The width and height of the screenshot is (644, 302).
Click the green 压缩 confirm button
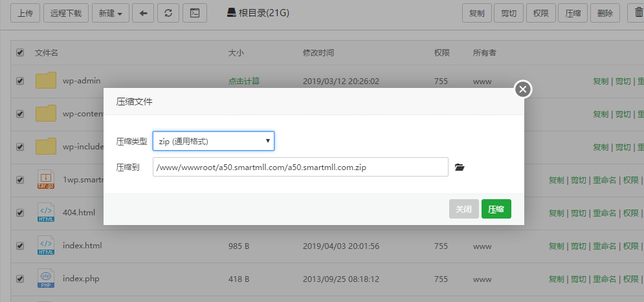(x=496, y=210)
